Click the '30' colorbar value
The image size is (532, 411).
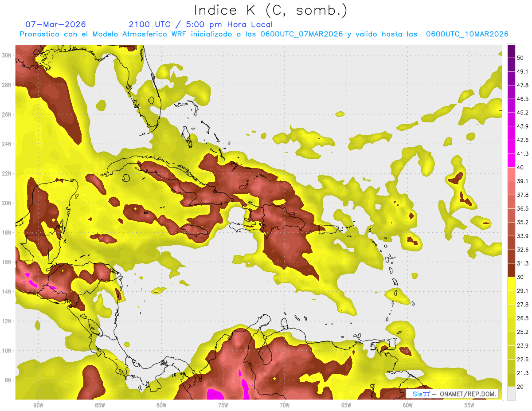point(520,277)
